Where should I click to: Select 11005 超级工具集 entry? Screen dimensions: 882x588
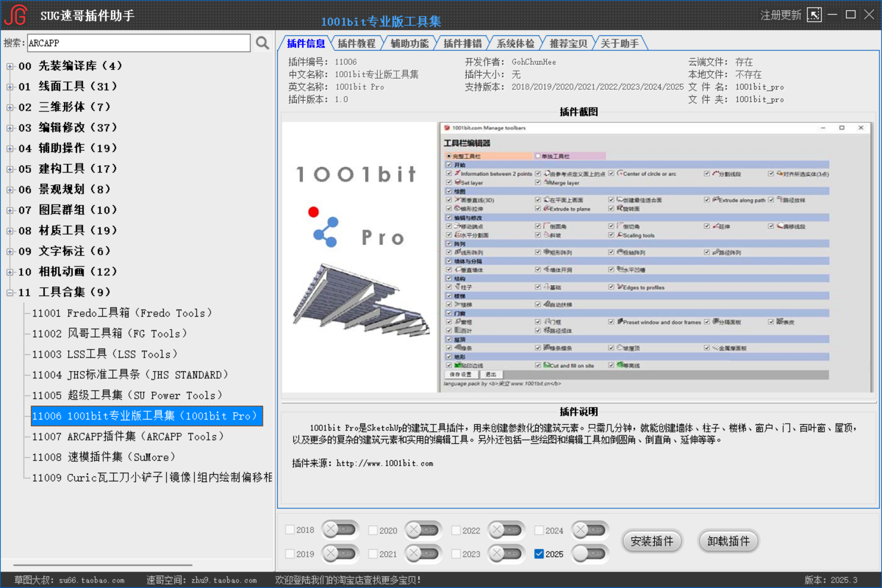point(127,395)
